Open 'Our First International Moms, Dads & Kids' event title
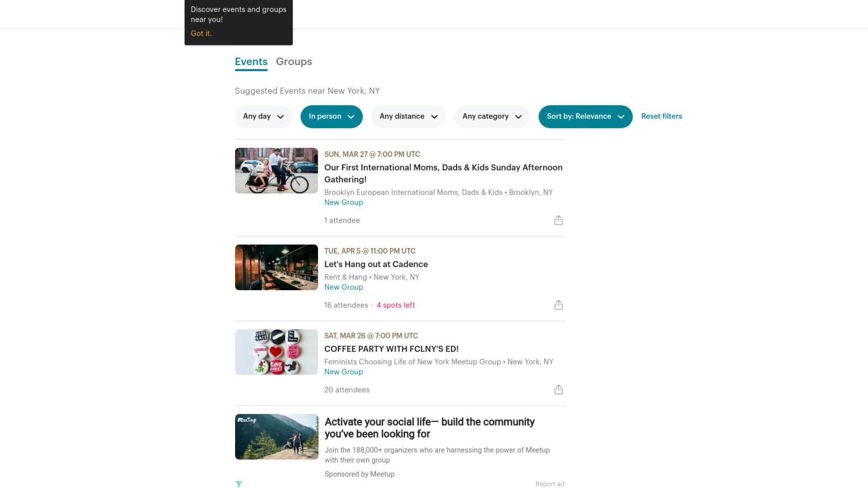Viewport: 868px width, 488px height. [443, 174]
